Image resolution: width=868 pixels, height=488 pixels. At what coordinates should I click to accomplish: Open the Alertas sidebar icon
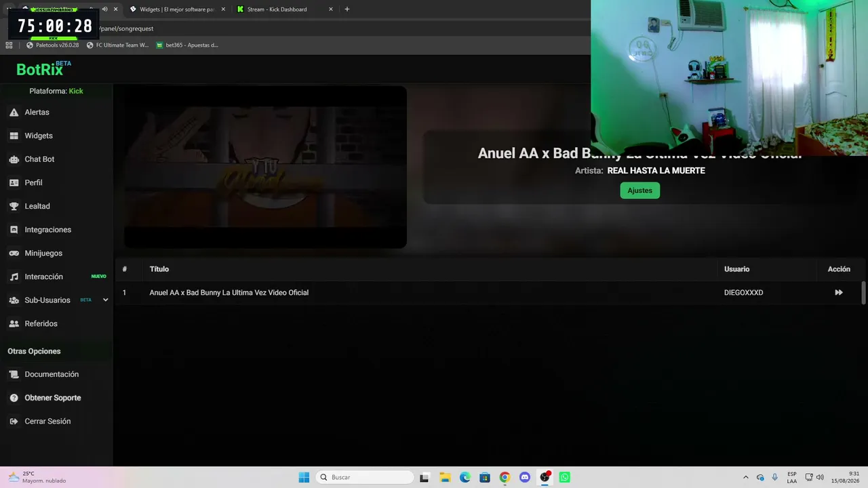(x=14, y=113)
